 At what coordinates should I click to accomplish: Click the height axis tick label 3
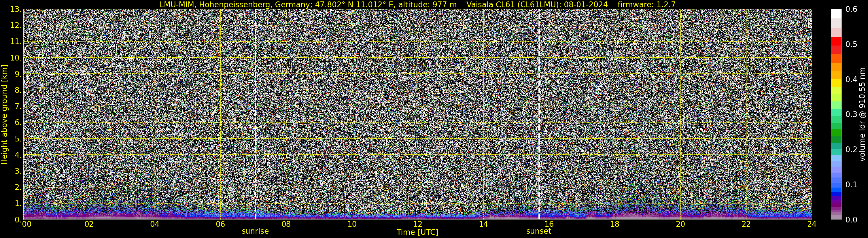click(x=18, y=171)
